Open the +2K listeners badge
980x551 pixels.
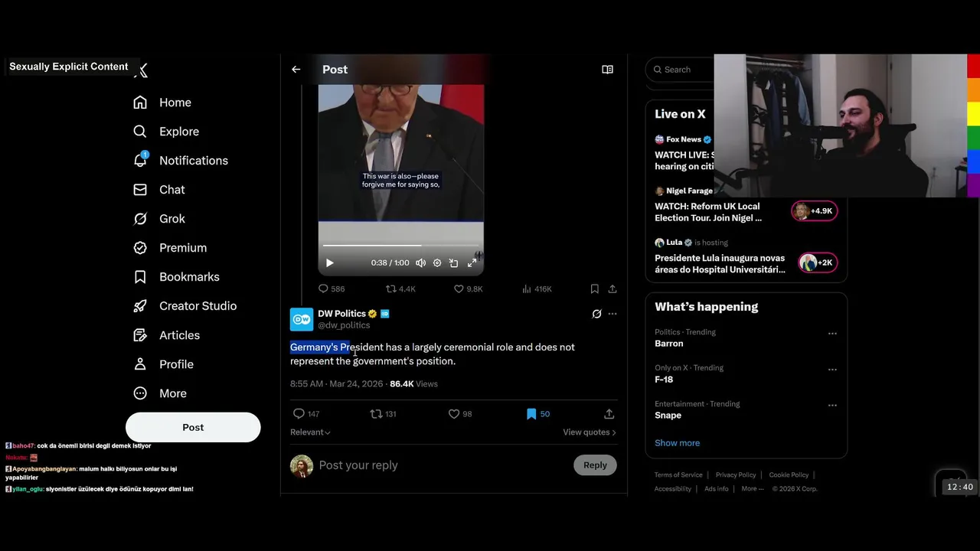point(818,262)
